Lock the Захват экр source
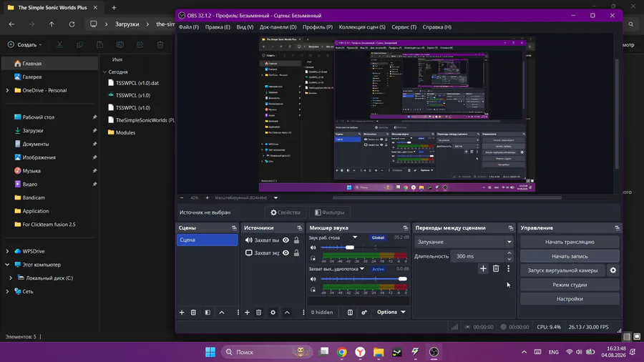Viewport: 644px width, 362px height. (296, 253)
